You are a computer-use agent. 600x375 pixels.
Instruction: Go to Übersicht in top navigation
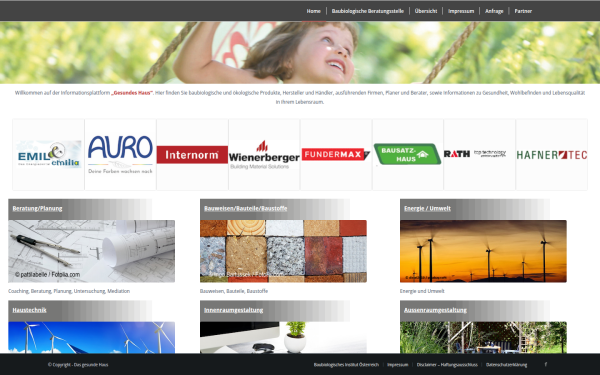point(426,11)
